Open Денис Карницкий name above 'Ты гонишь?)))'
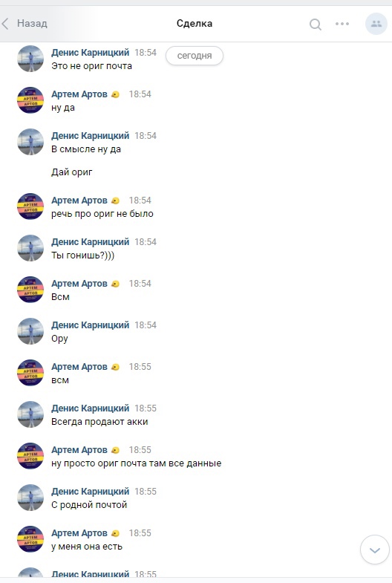This screenshot has width=392, height=583. [91, 242]
